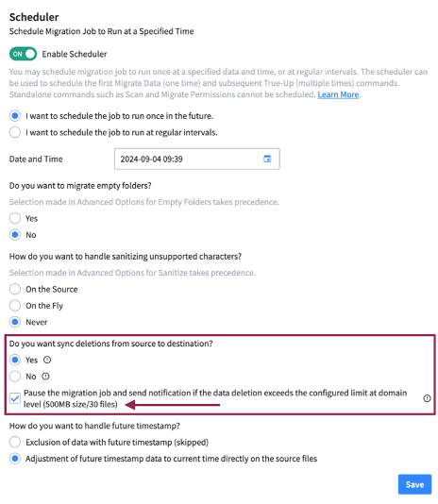Select On the Source sanitizing option
The width and height of the screenshot is (438, 504).
click(x=15, y=289)
